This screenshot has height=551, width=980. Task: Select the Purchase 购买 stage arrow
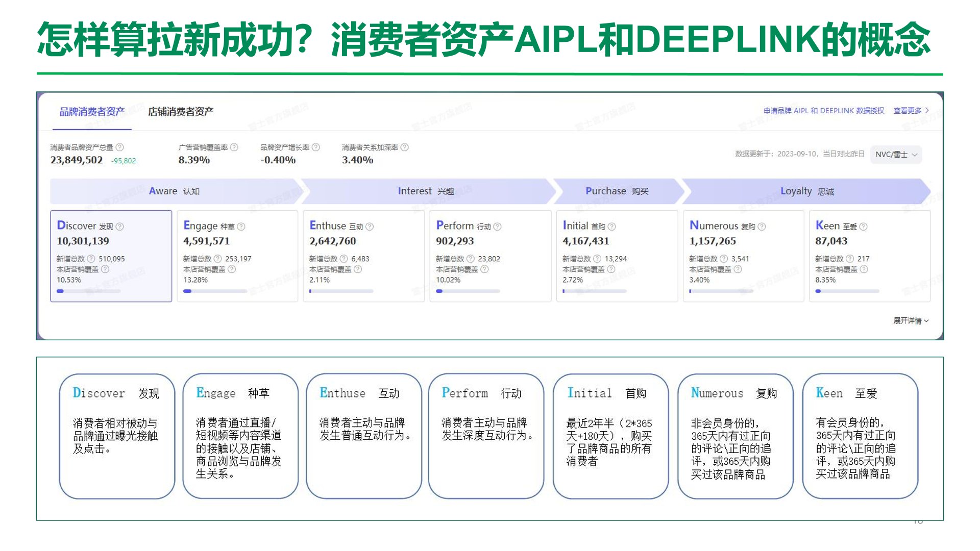pyautogui.click(x=617, y=191)
